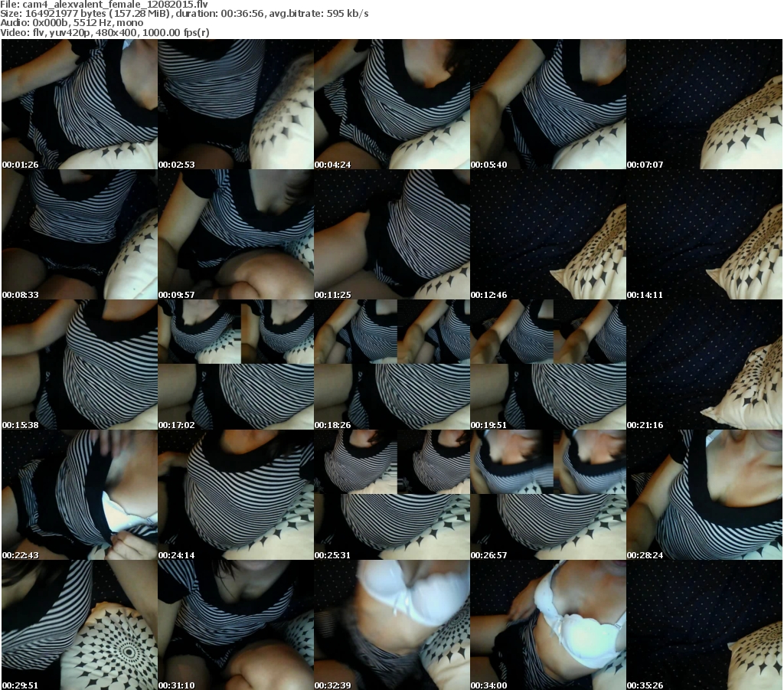Select the frame stamped 00:08:33
The width and height of the screenshot is (784, 690).
(x=80, y=234)
